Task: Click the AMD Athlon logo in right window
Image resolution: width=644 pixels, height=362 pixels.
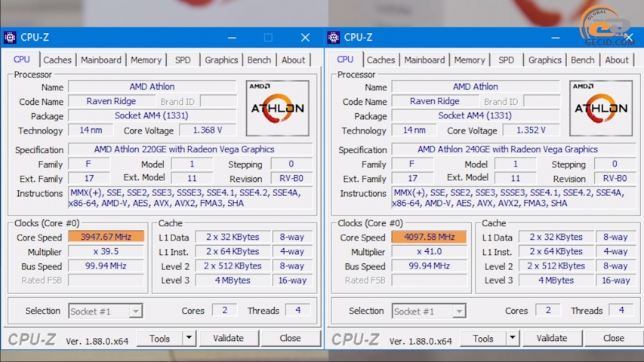Action: click(x=601, y=109)
